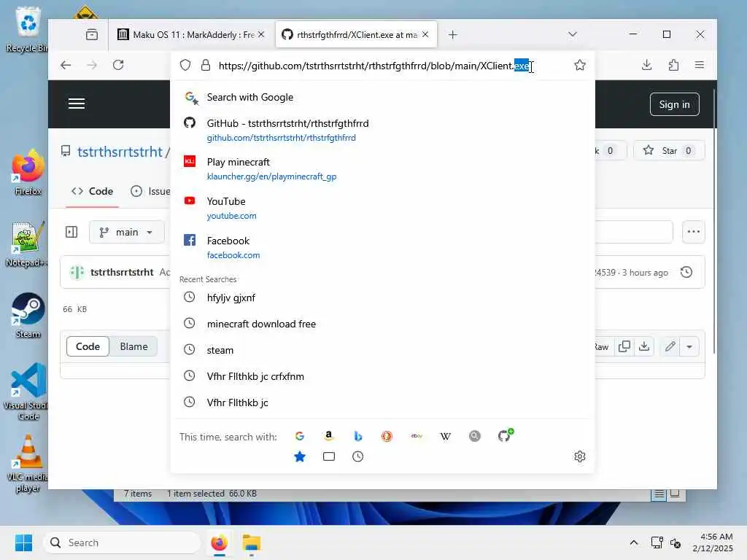Viewport: 747px width, 560px height.
Task: Open a new browser tab
Action: tap(452, 35)
